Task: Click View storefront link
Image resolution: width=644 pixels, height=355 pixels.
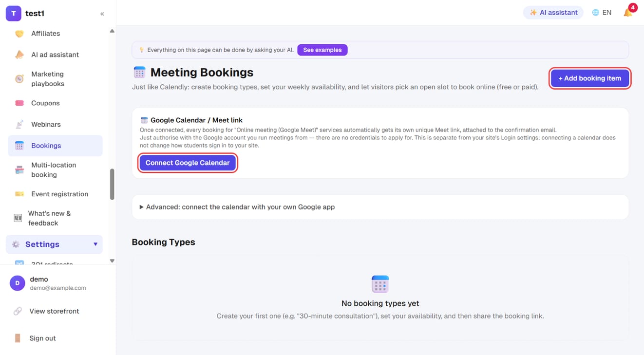Action: (x=54, y=311)
